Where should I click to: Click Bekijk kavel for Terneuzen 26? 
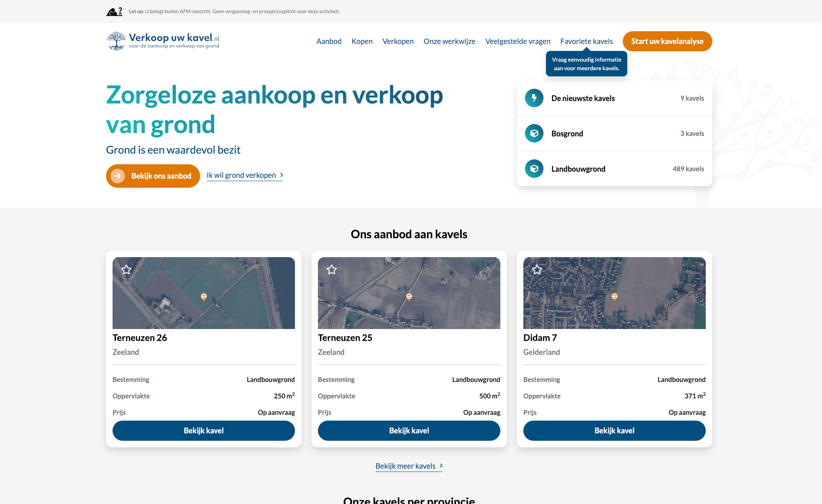pyautogui.click(x=204, y=430)
